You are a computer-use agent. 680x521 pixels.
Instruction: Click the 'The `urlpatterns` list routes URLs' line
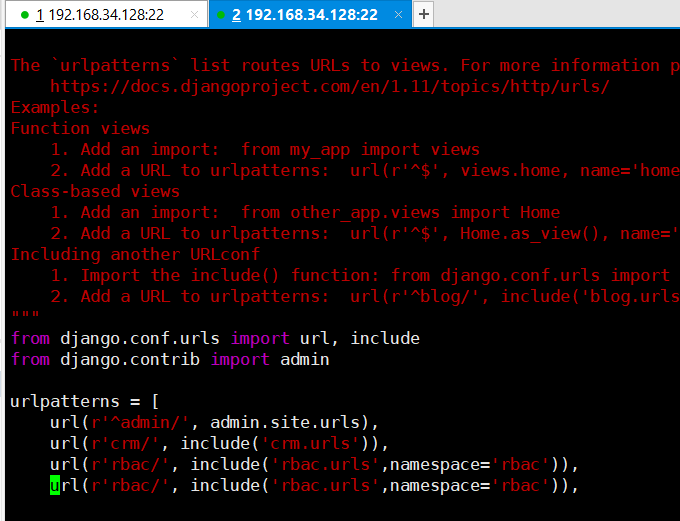345,66
